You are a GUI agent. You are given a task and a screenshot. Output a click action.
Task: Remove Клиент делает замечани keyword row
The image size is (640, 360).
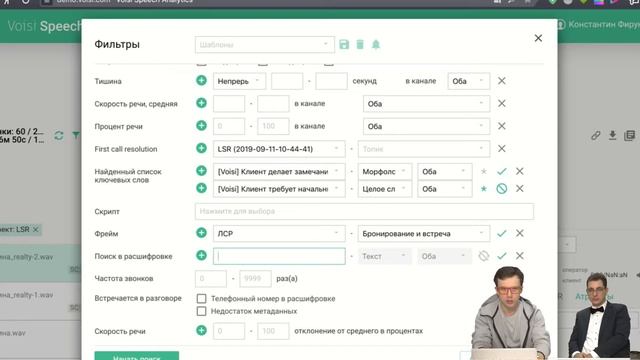pyautogui.click(x=520, y=171)
